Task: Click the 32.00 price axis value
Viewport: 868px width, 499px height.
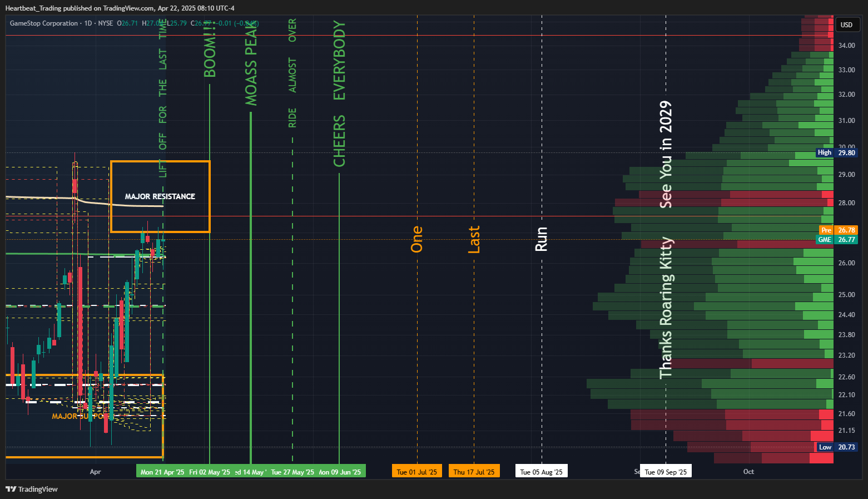Action: [x=847, y=95]
